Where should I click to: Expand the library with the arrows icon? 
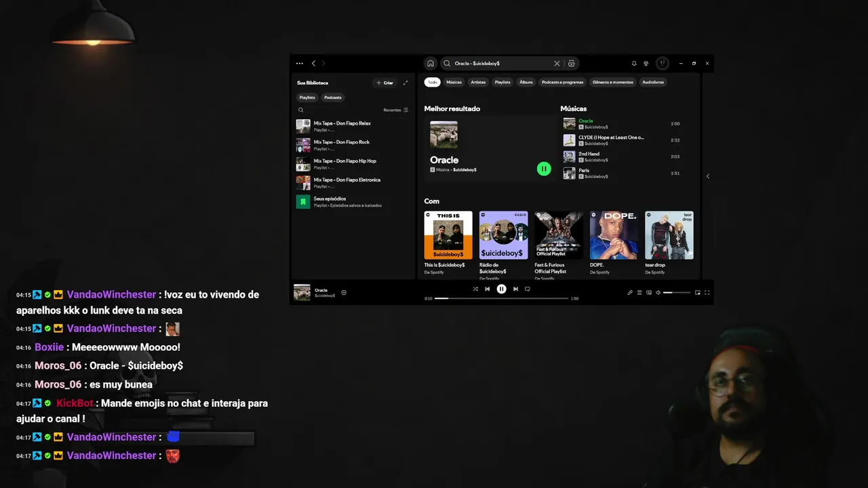(406, 83)
